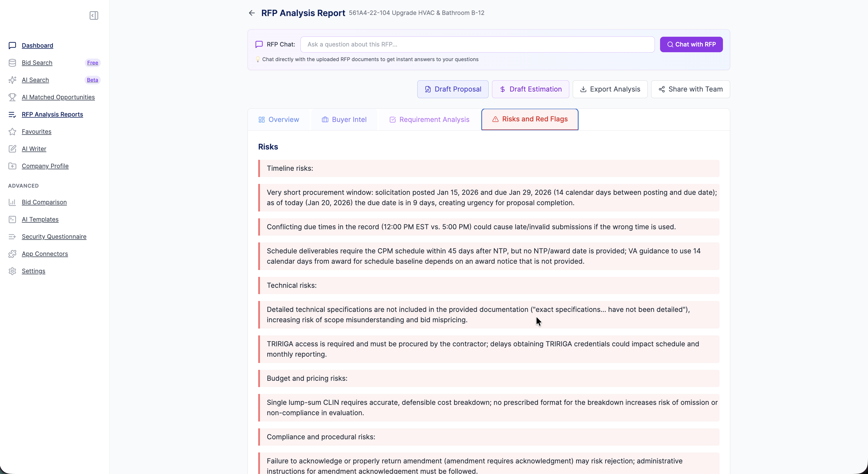Screen dimensions: 868x474
Task: Click Export Analysis
Action: (610, 89)
